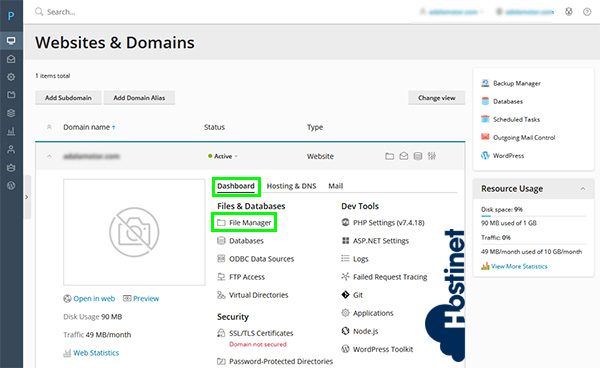The height and width of the screenshot is (368, 600).
Task: Open Logs under Dev Tools
Action: point(355,259)
